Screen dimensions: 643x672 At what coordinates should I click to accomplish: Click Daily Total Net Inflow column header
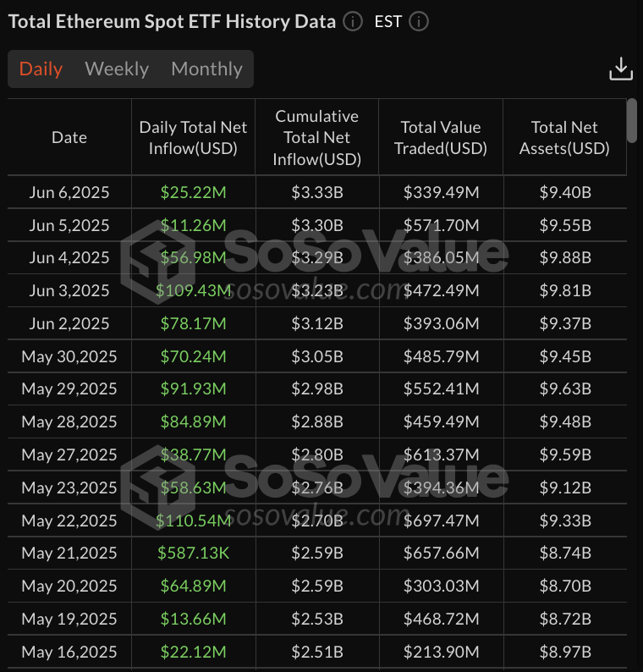(194, 138)
